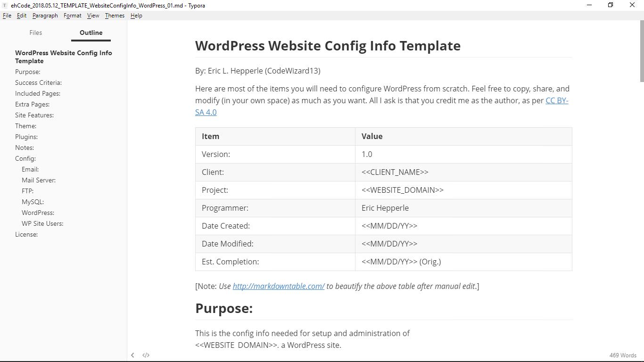This screenshot has height=362, width=644.
Task: Click the Typora app icon in title bar
Action: point(5,5)
